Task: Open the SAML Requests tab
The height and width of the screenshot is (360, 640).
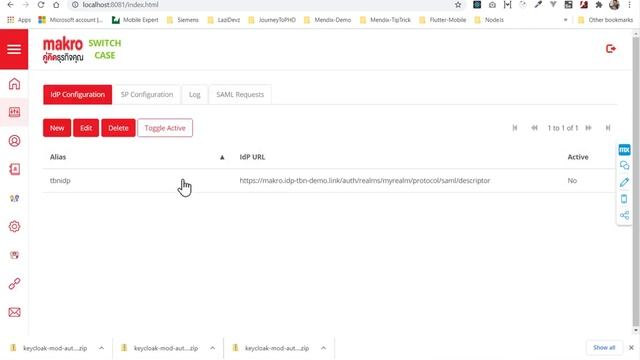Action: tap(240, 95)
